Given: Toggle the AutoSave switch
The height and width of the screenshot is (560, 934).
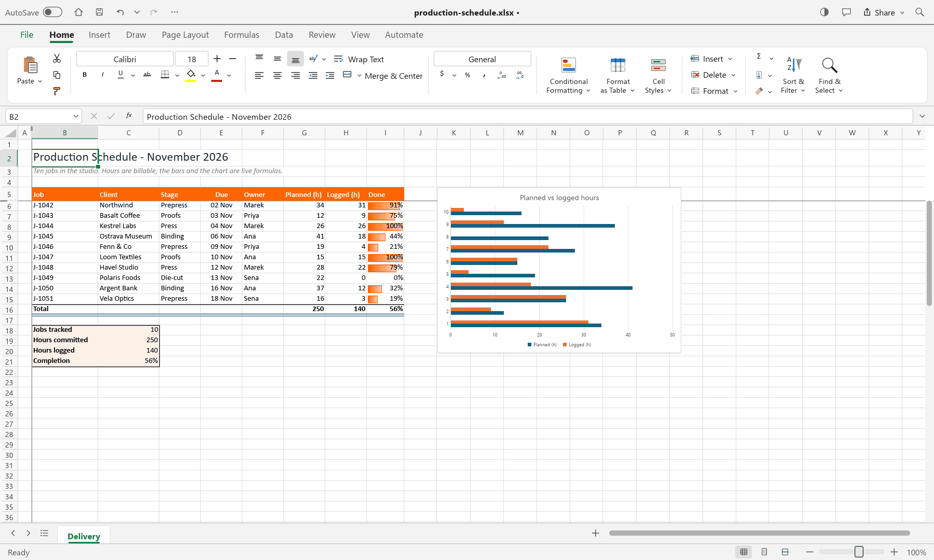Looking at the screenshot, I should point(52,12).
